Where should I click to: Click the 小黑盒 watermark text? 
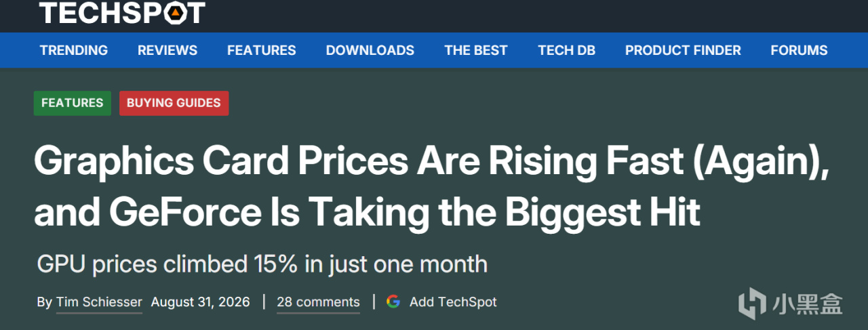[x=807, y=303]
